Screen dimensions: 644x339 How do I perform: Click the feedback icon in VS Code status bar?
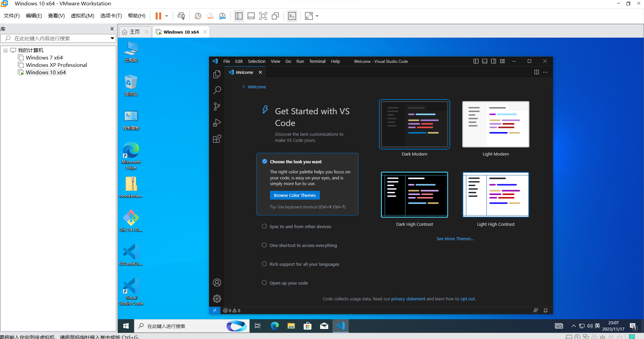pyautogui.click(x=535, y=310)
